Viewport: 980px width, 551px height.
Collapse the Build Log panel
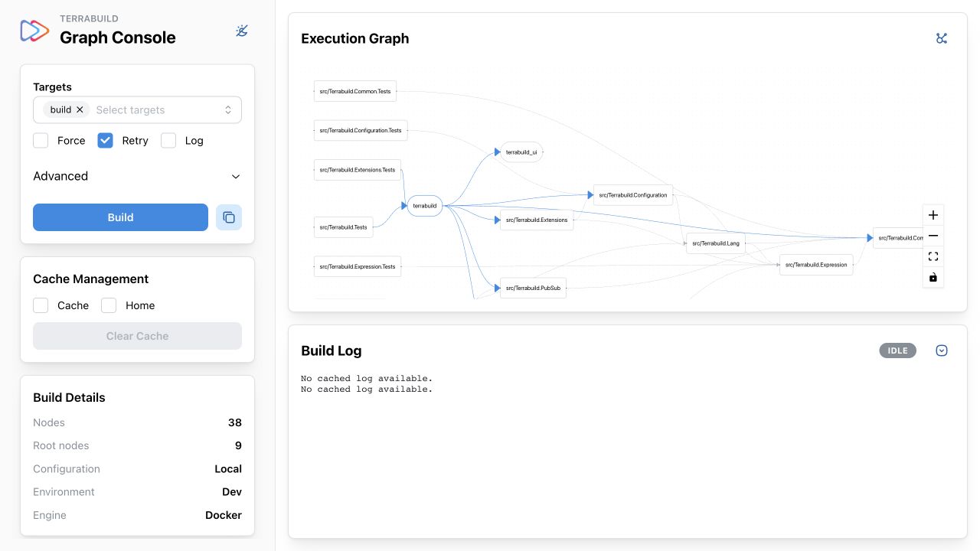(942, 350)
